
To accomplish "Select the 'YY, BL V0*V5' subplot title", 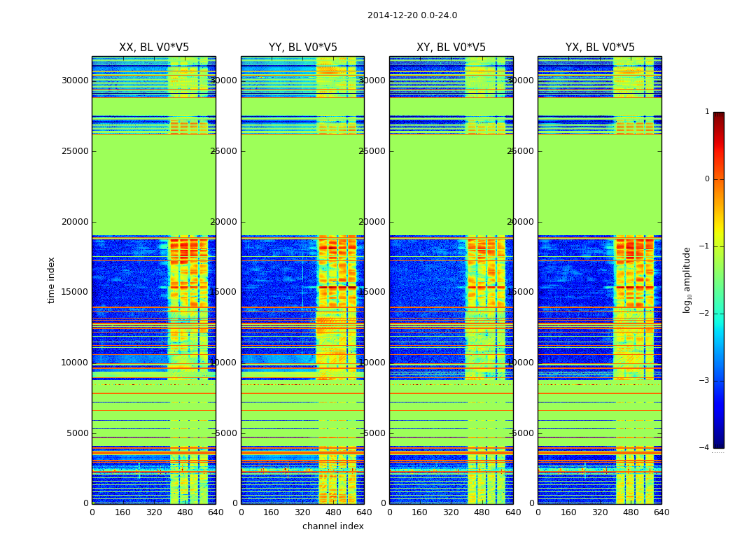I will click(x=302, y=48).
